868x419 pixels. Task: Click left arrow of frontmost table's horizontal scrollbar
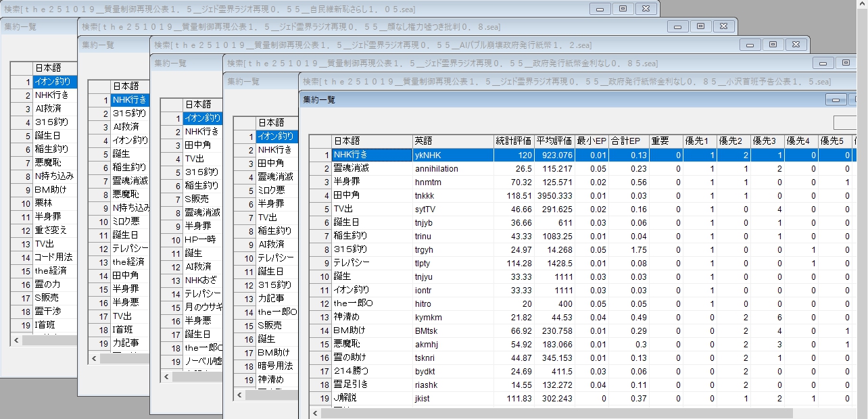point(316,412)
